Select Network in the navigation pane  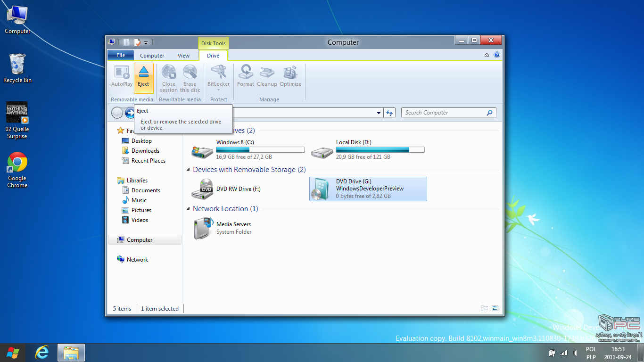click(137, 260)
